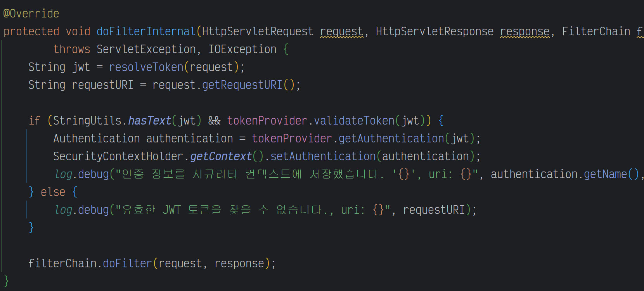Click the doFilterInternal method name
644x291 pixels.
point(146,31)
